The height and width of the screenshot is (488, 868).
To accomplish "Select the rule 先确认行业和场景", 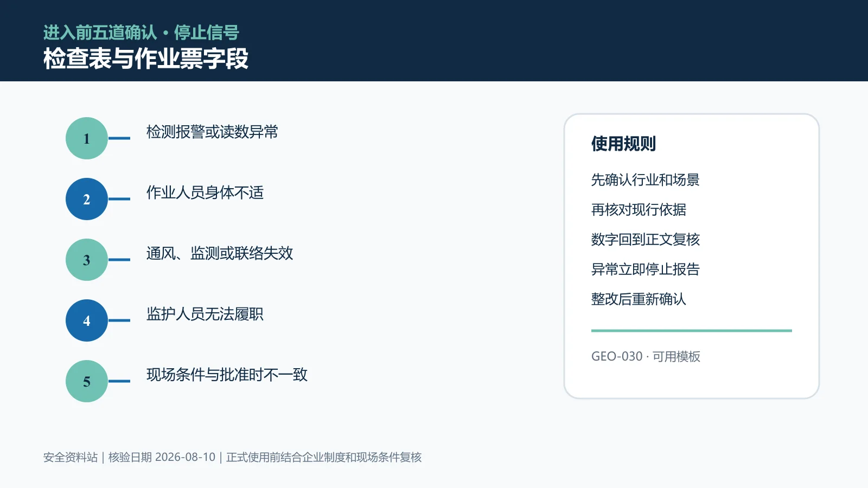I will pos(646,179).
